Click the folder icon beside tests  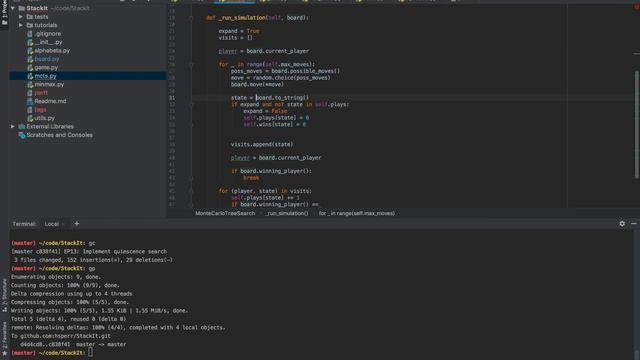(29, 17)
